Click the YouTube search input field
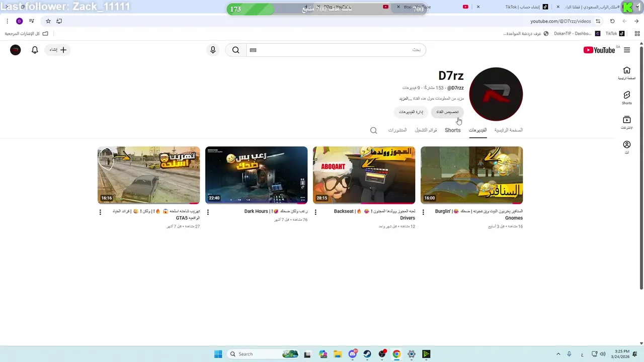The width and height of the screenshot is (644, 362). click(336, 50)
